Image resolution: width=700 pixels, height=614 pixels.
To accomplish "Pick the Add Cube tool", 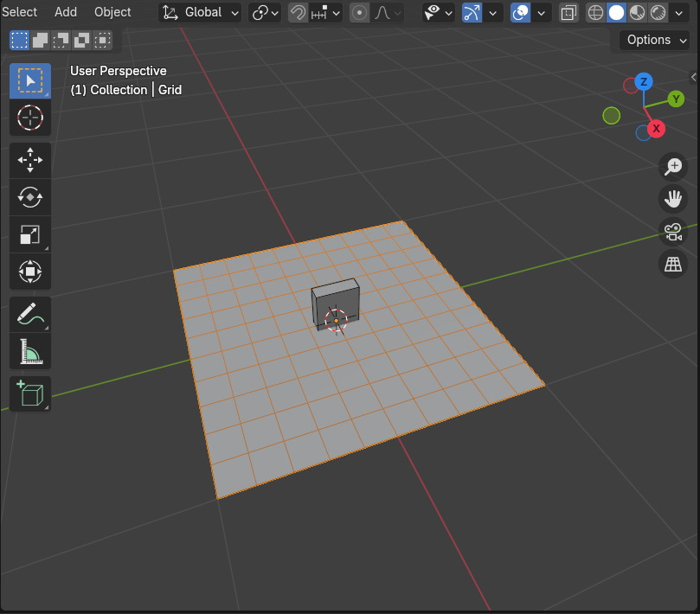I will pos(30,393).
